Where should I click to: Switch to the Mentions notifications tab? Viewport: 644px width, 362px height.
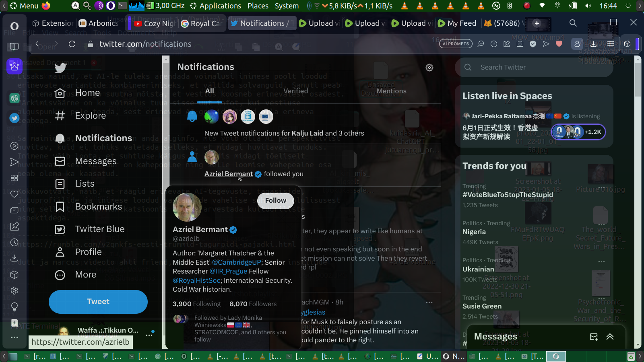(x=392, y=91)
